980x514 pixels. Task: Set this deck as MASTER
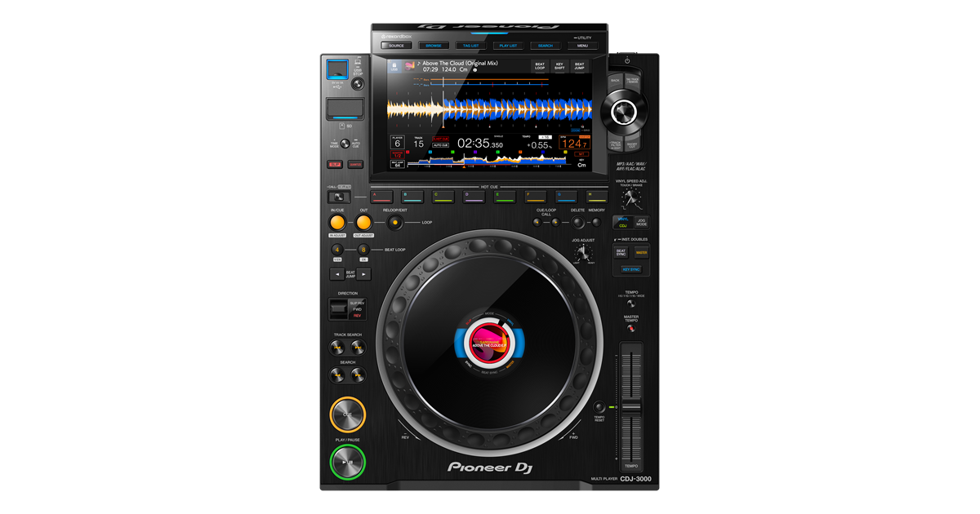641,253
